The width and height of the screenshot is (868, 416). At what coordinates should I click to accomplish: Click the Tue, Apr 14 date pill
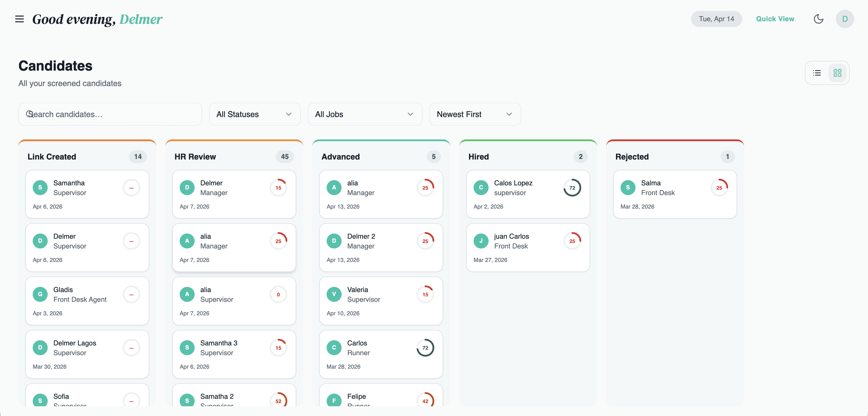click(x=716, y=19)
